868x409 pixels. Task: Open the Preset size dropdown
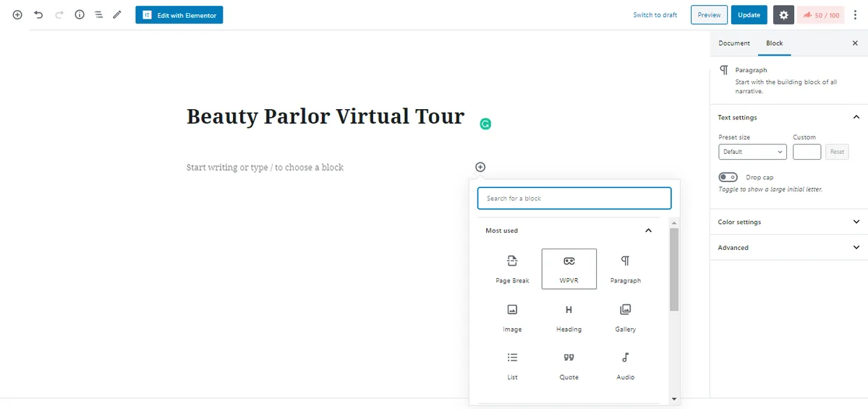click(752, 152)
